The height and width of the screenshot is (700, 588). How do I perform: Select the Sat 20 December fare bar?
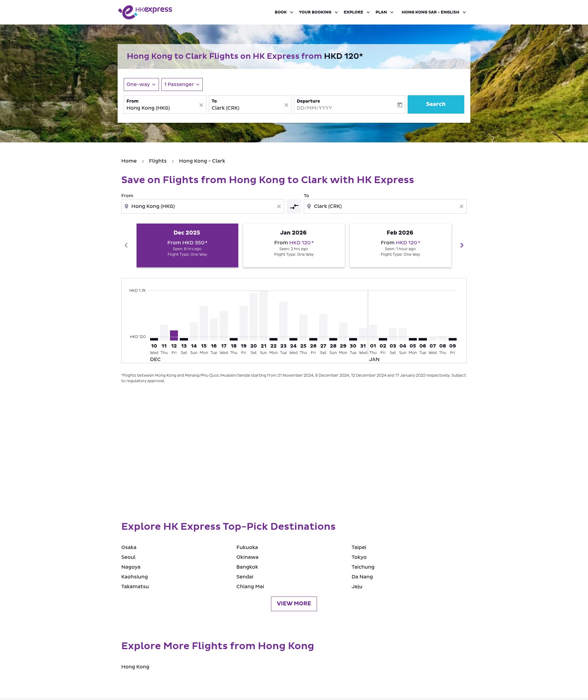coord(254,317)
